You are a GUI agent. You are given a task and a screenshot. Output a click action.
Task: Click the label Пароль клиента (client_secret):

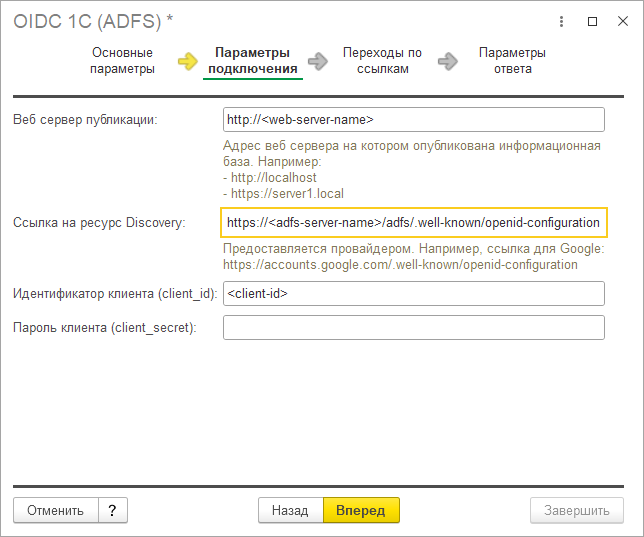(x=105, y=328)
